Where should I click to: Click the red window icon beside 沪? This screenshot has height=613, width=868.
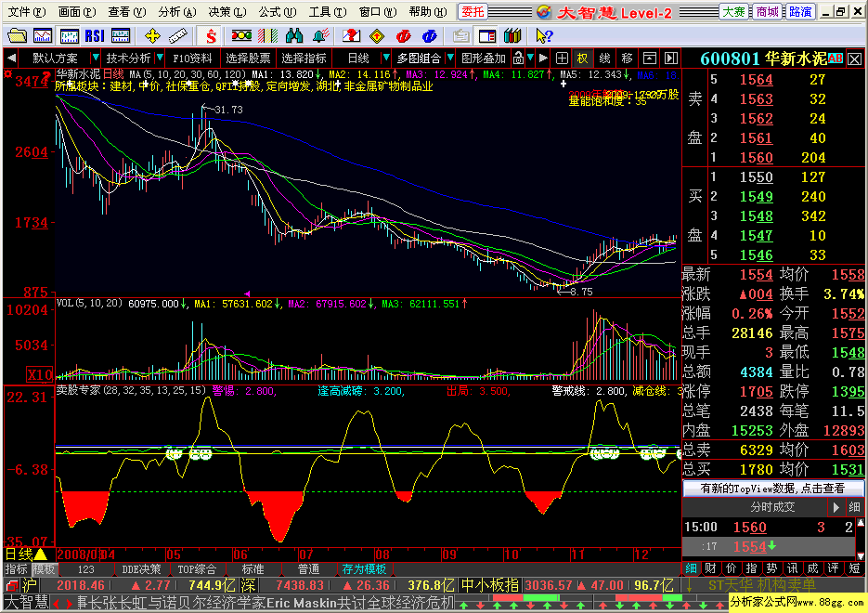[x=12, y=585]
